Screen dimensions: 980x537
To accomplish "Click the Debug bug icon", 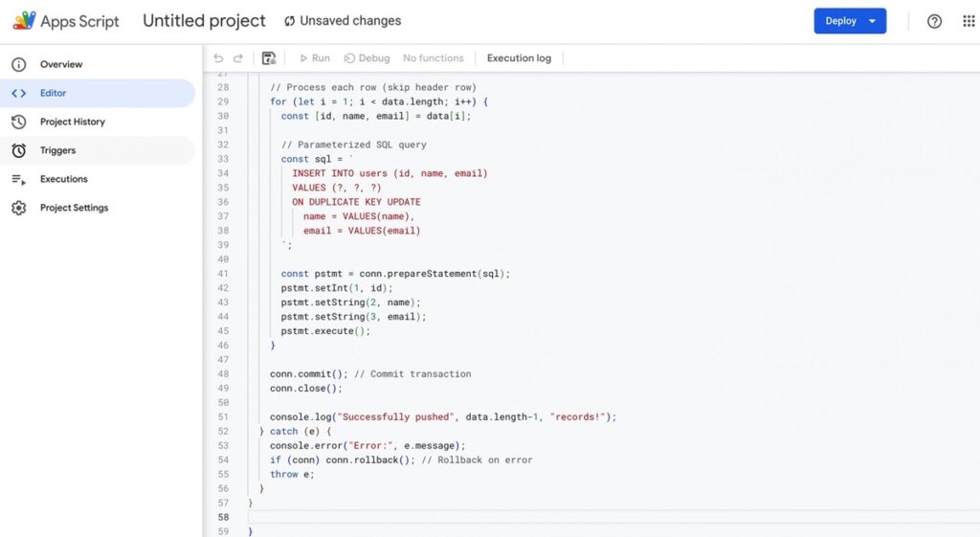I will tap(349, 58).
